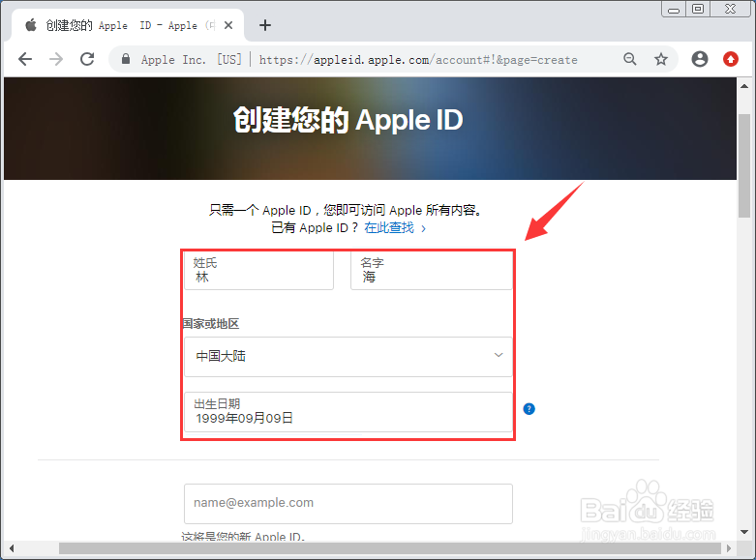
Task: Maximize the browser window
Action: [x=698, y=9]
